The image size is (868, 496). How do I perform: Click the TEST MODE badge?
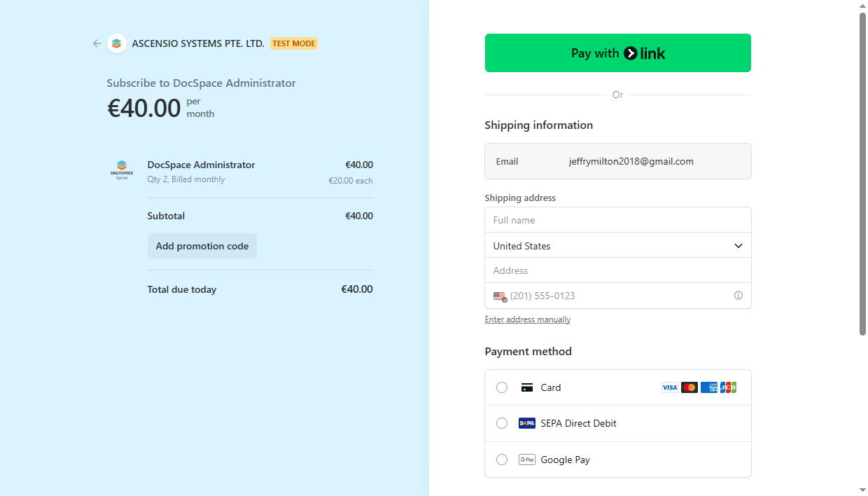pyautogui.click(x=293, y=43)
